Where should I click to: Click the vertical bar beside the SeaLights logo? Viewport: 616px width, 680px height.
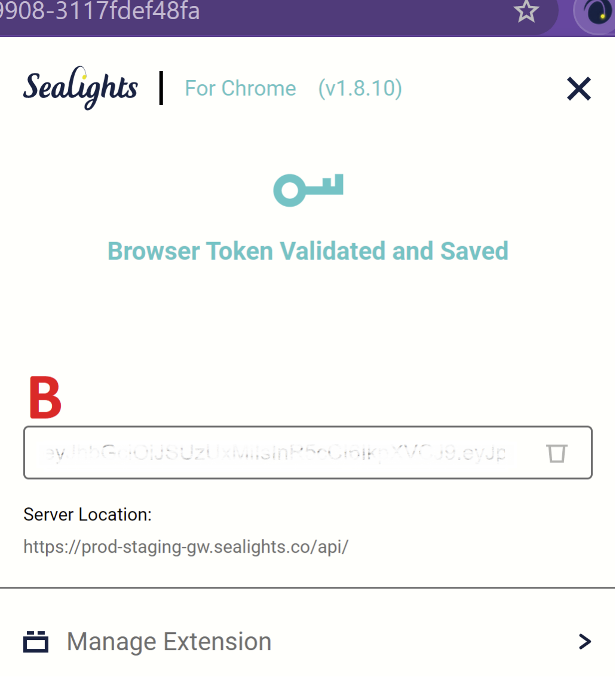coord(161,88)
